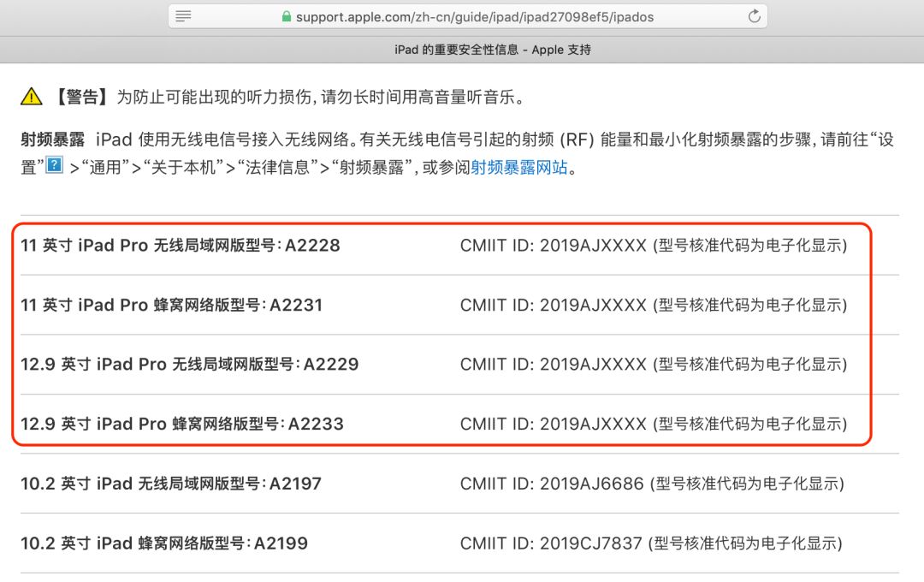
Task: Click the support.apple.com URL address field
Action: pos(468,16)
